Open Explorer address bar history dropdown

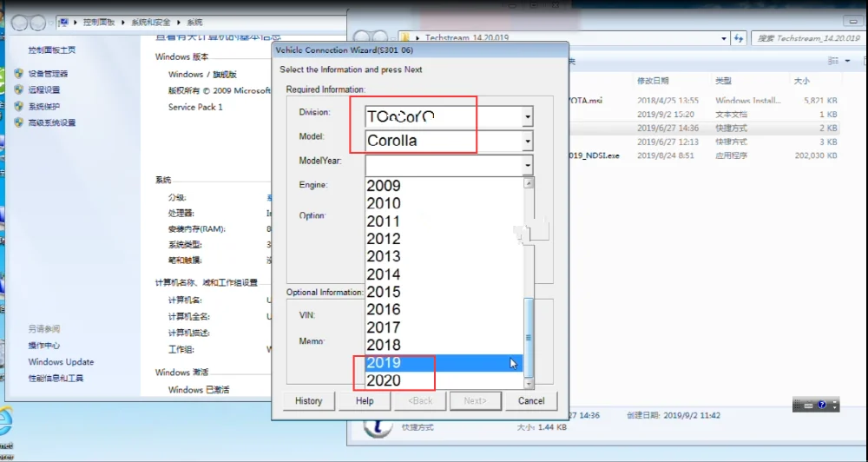[724, 39]
